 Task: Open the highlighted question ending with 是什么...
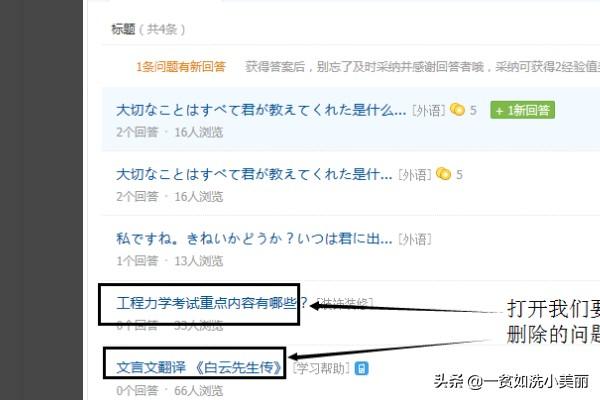261,110
